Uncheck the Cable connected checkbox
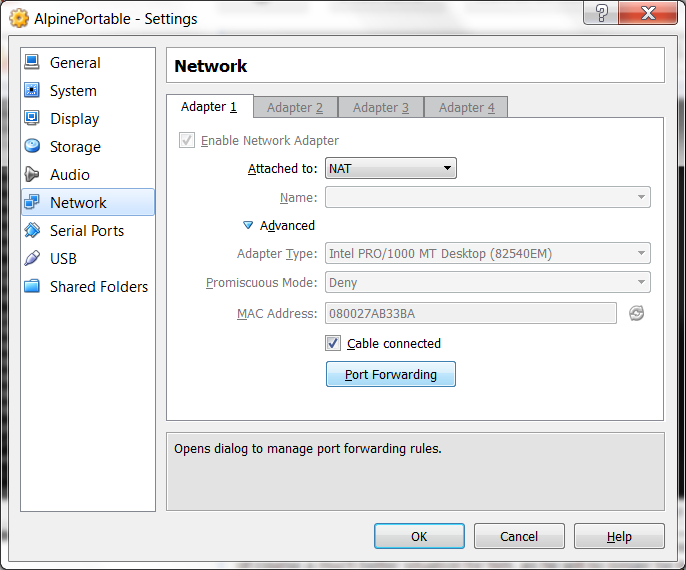Viewport: 686px width, 570px height. point(333,343)
